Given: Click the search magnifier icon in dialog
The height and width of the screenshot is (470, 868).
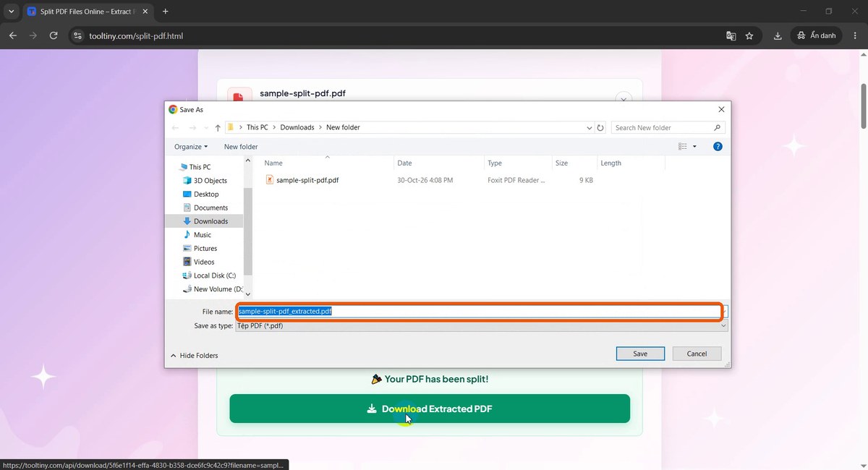Looking at the screenshot, I should click(718, 127).
